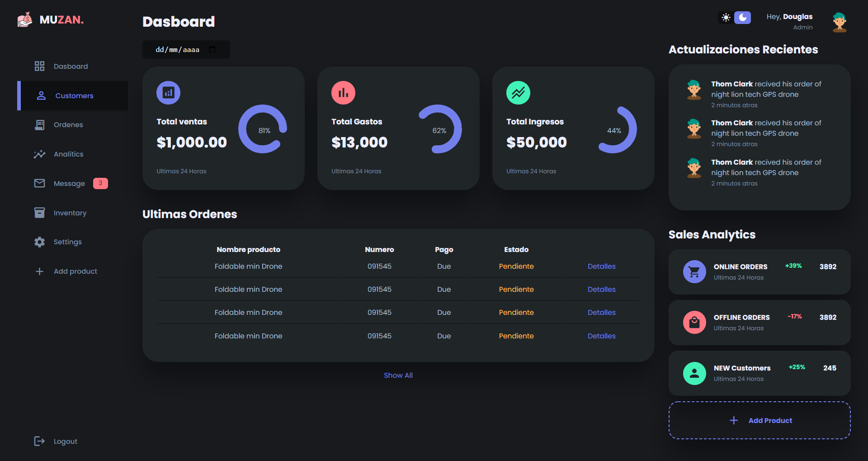Open the Analitics menu item
This screenshot has height=461, width=868.
(72, 154)
